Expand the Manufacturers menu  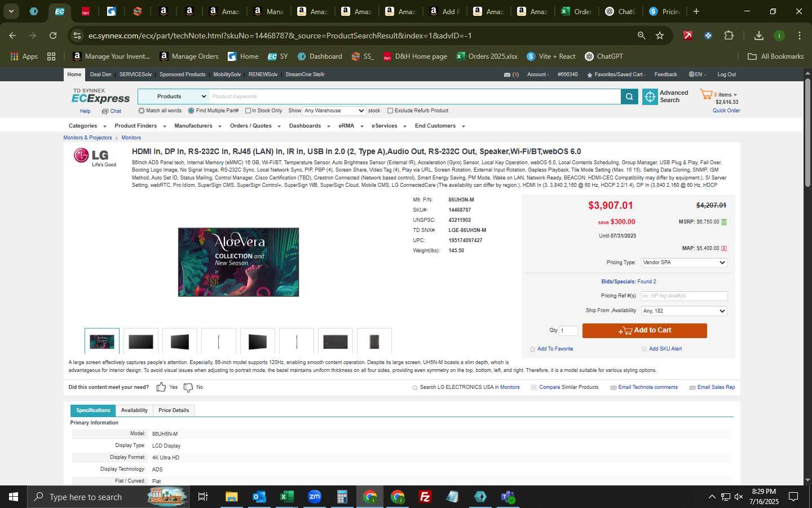[198, 126]
